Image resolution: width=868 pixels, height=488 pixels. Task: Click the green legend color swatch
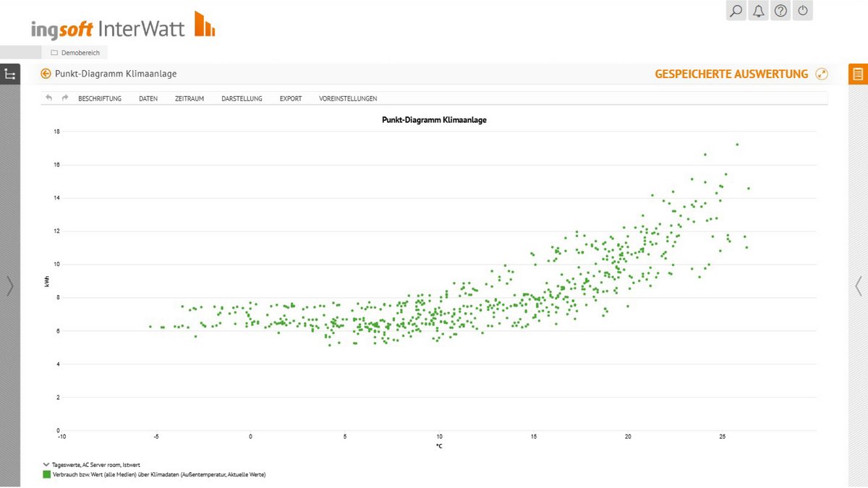pos(46,475)
